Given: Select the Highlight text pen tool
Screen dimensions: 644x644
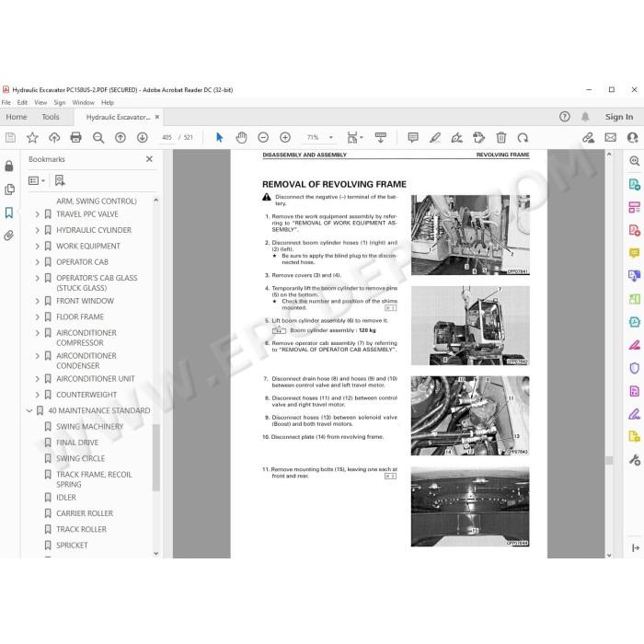Looking at the screenshot, I should (435, 138).
